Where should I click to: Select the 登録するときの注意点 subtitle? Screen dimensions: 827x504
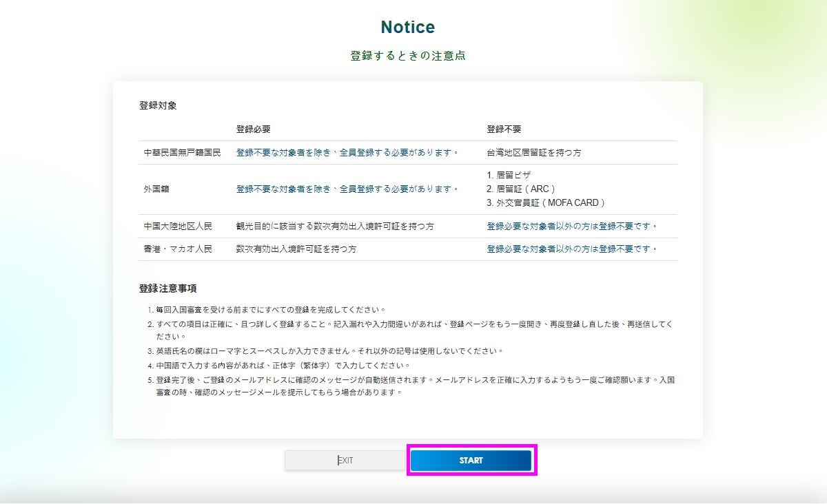(407, 56)
